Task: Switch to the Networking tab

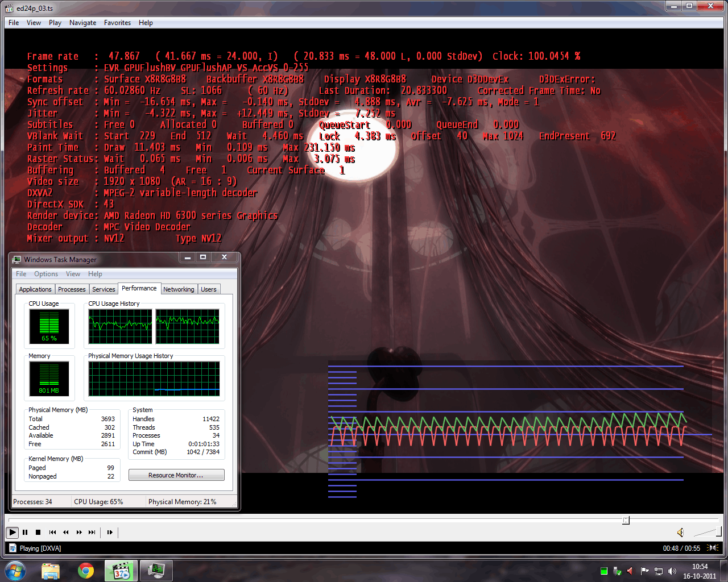Action: pos(179,289)
